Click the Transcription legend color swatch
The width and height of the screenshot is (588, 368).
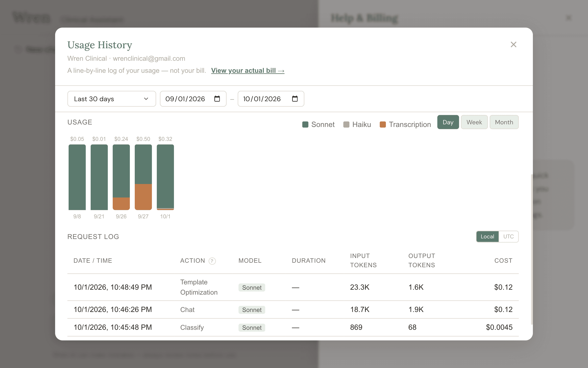point(383,125)
